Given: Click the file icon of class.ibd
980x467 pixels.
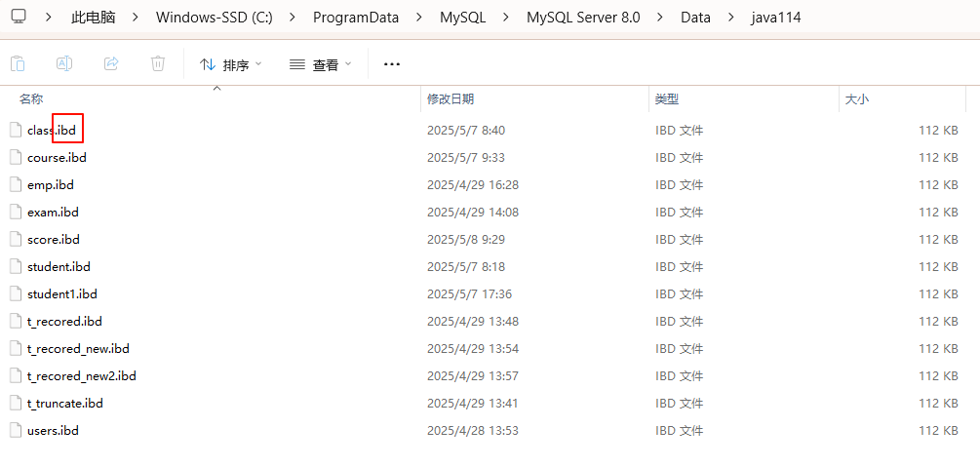Looking at the screenshot, I should tap(16, 130).
